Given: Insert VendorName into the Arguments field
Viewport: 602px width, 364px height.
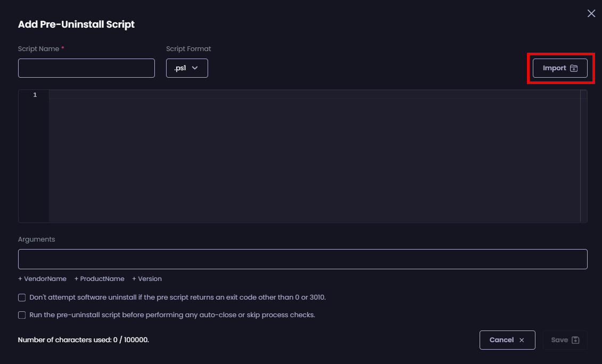Looking at the screenshot, I should 43,278.
